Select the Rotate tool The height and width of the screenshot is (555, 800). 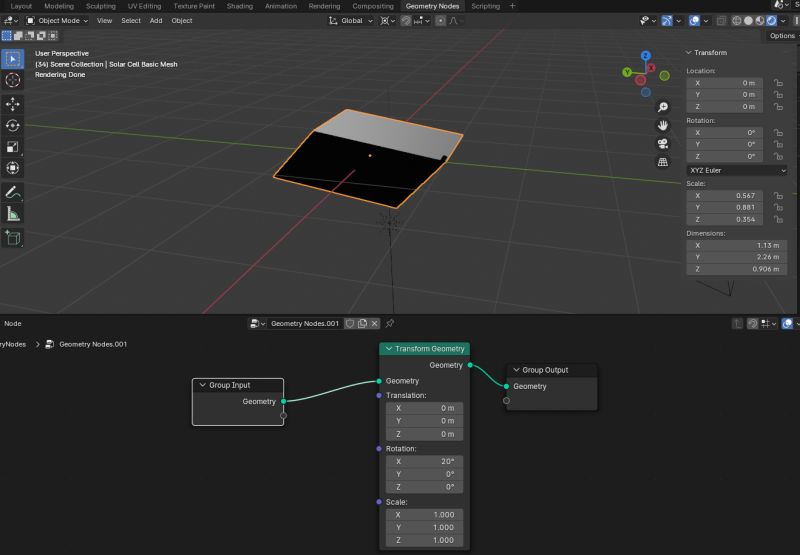[x=13, y=125]
